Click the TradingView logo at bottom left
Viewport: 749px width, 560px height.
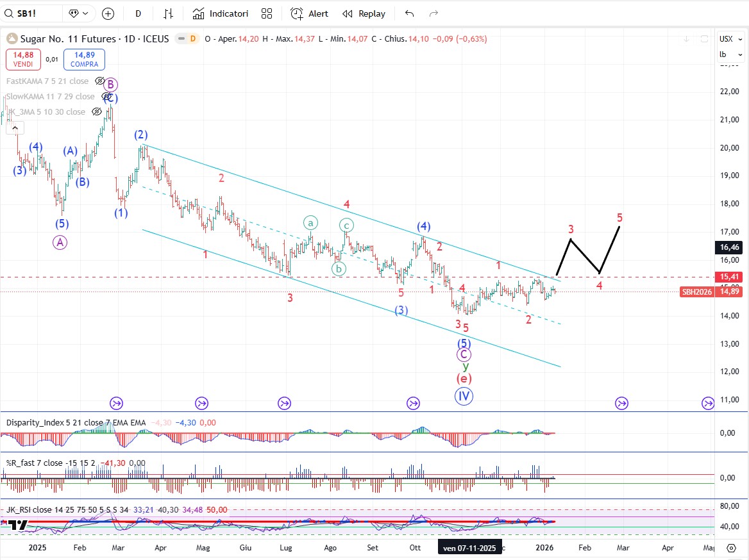click(x=18, y=525)
